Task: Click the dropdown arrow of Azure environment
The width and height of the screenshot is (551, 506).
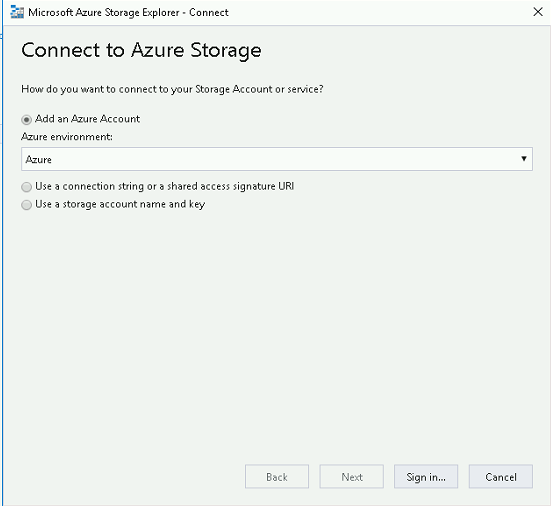Action: 524,159
